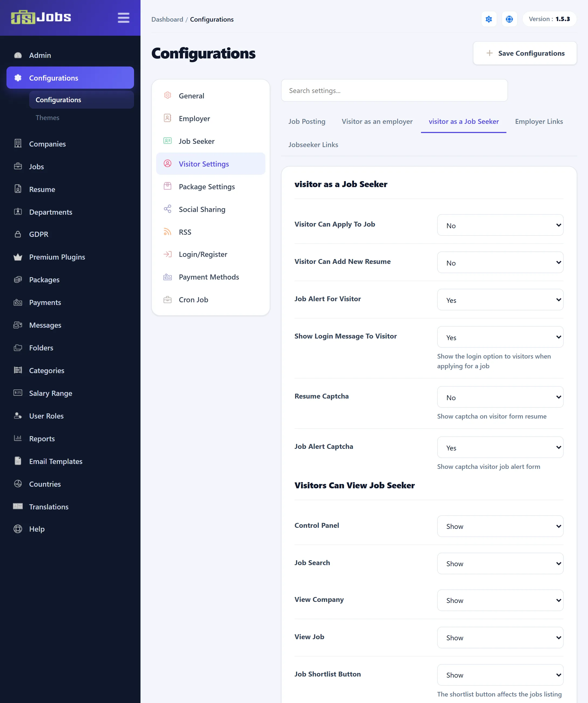Open the gear settings icon in header
588x703 pixels.
click(489, 19)
